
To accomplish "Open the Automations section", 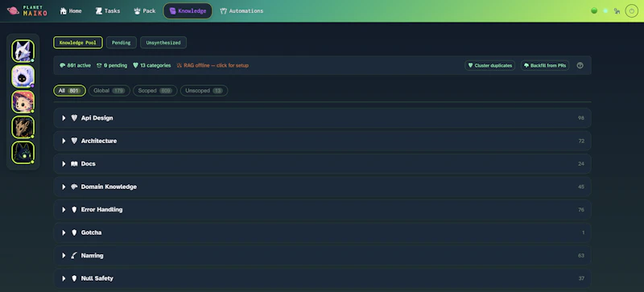I will point(242,11).
